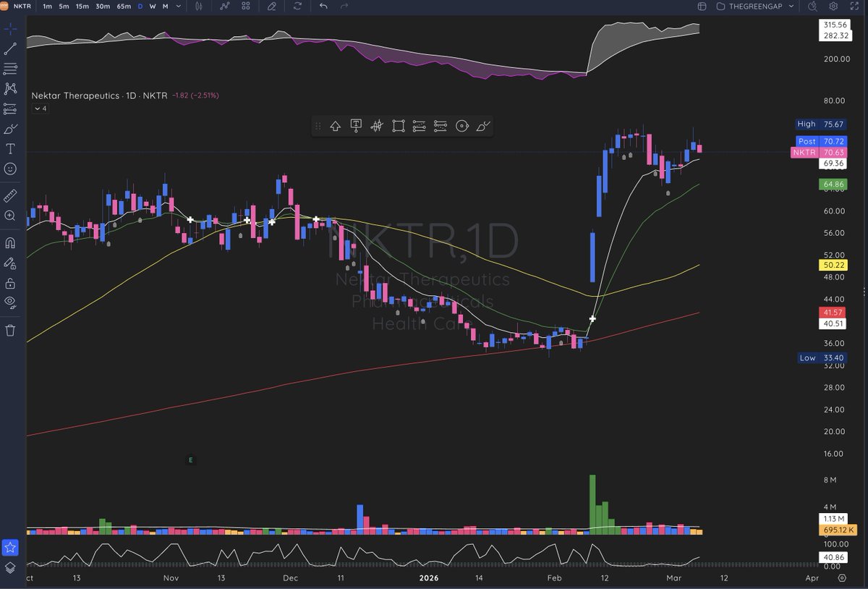
Task: Select the crosshair cursor tool
Action: 10,29
